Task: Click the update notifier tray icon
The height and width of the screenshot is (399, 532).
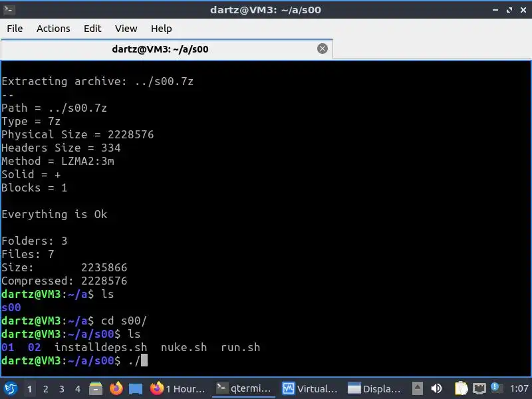Action: (496, 388)
